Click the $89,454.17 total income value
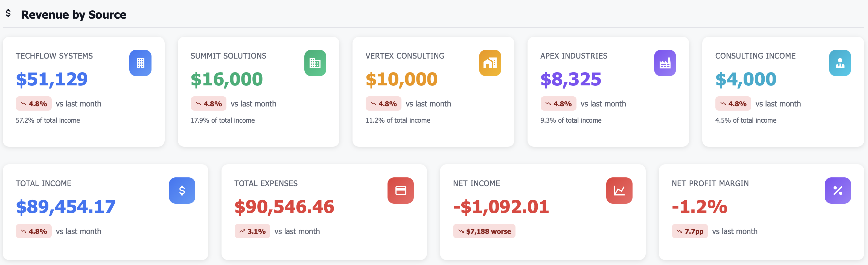868x265 pixels. (66, 207)
